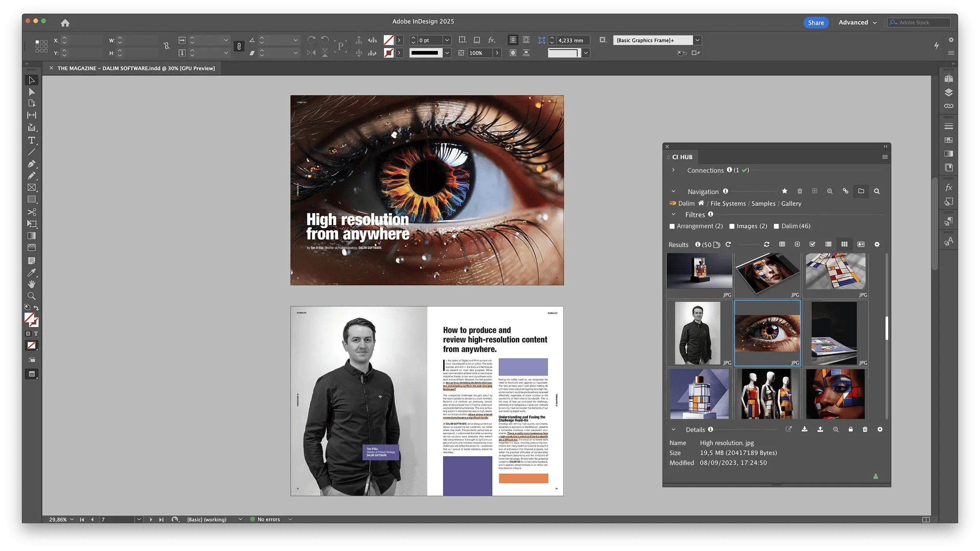The width and height of the screenshot is (980, 551).
Task: Click the Share button
Action: [816, 23]
